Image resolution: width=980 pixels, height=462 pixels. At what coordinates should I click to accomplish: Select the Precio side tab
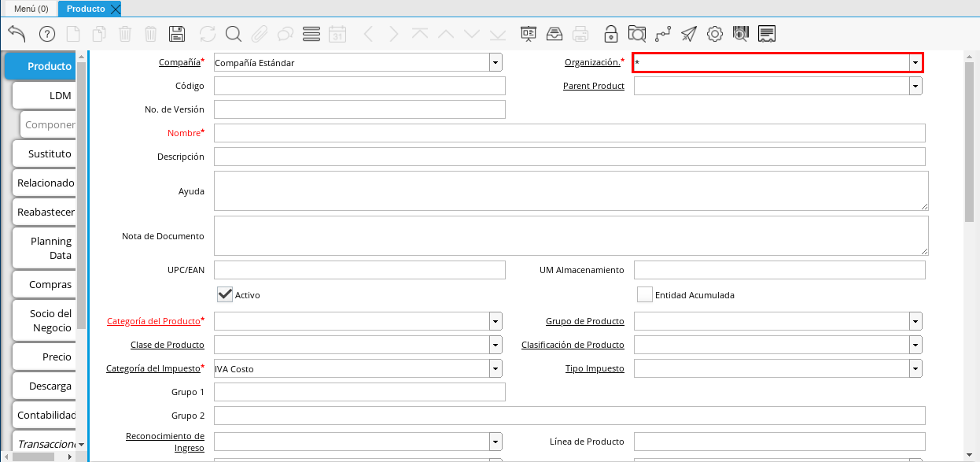click(x=57, y=357)
